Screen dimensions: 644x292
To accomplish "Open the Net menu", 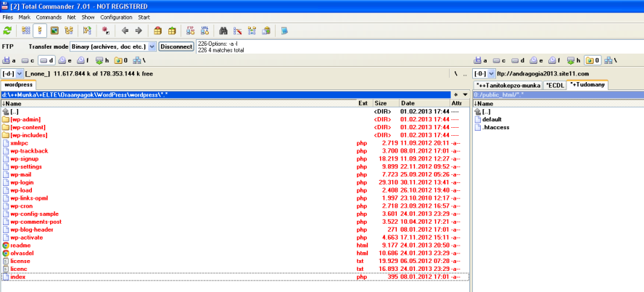I will pyautogui.click(x=72, y=17).
